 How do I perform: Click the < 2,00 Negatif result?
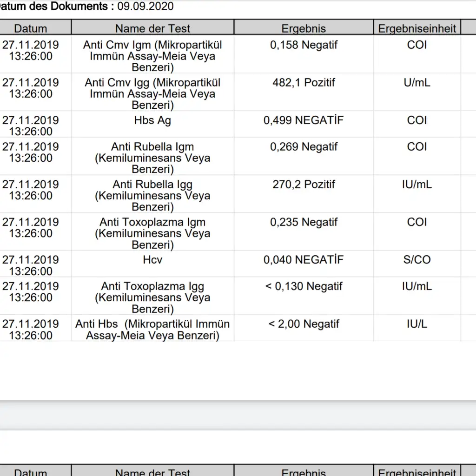[304, 324]
